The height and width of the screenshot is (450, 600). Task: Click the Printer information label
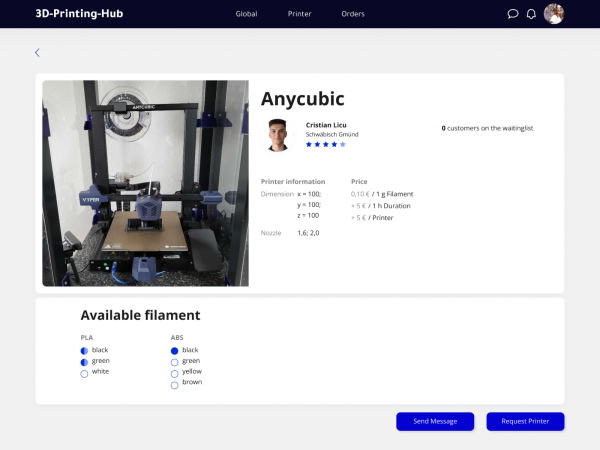tap(293, 182)
